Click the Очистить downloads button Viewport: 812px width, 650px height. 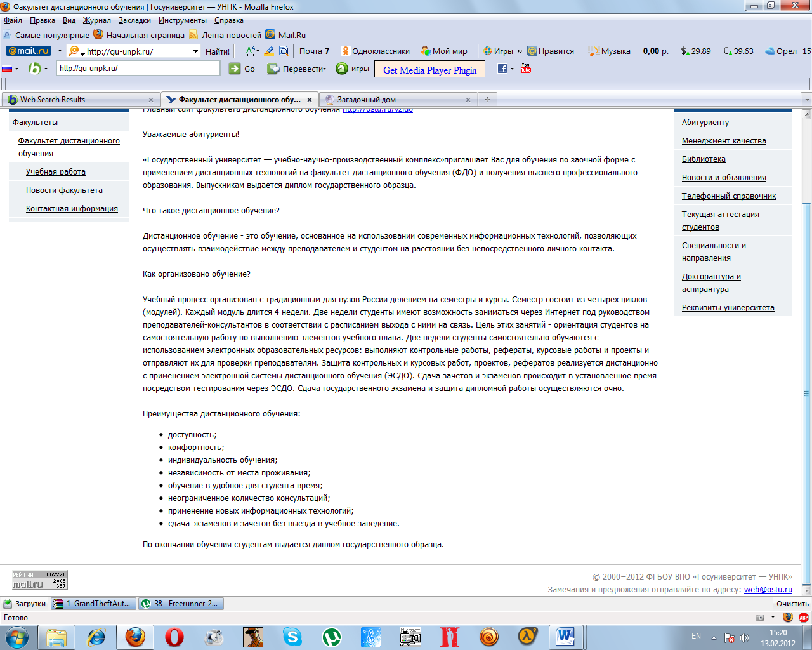[x=793, y=604]
